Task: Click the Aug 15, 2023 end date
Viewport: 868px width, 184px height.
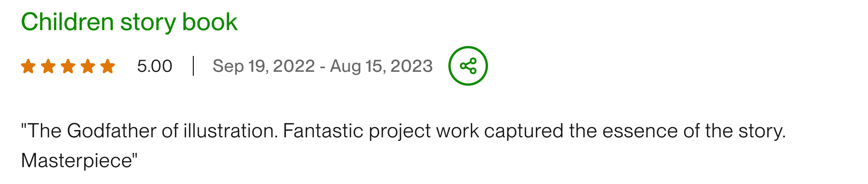Action: tap(381, 66)
